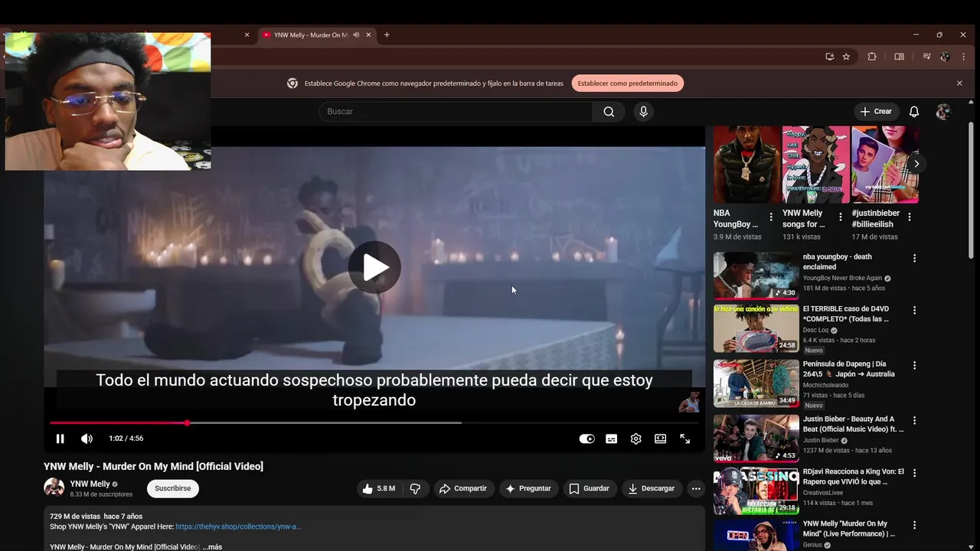The width and height of the screenshot is (980, 551).
Task: Open RDjavi Reacciona a King Von video
Action: (x=756, y=491)
